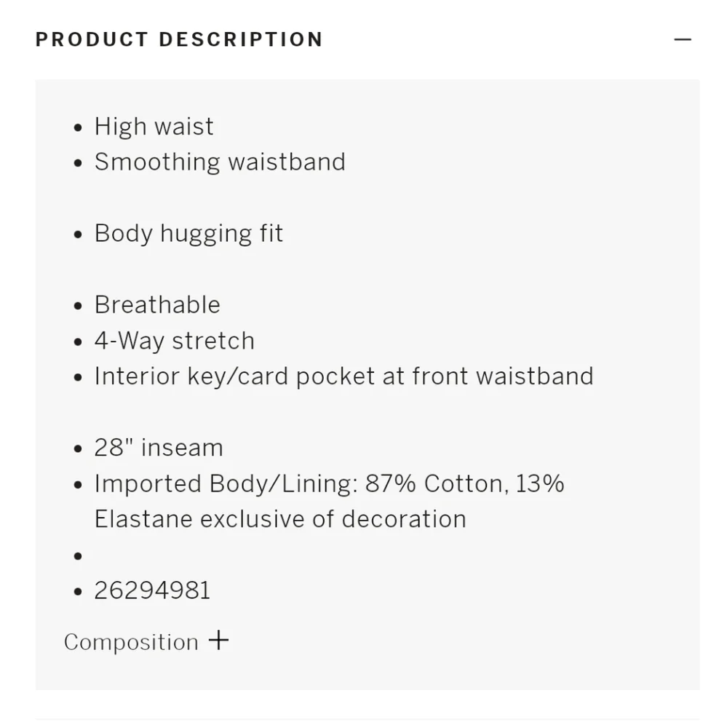Select the Body hugging fit text
This screenshot has height=728, width=727.
coord(188,234)
